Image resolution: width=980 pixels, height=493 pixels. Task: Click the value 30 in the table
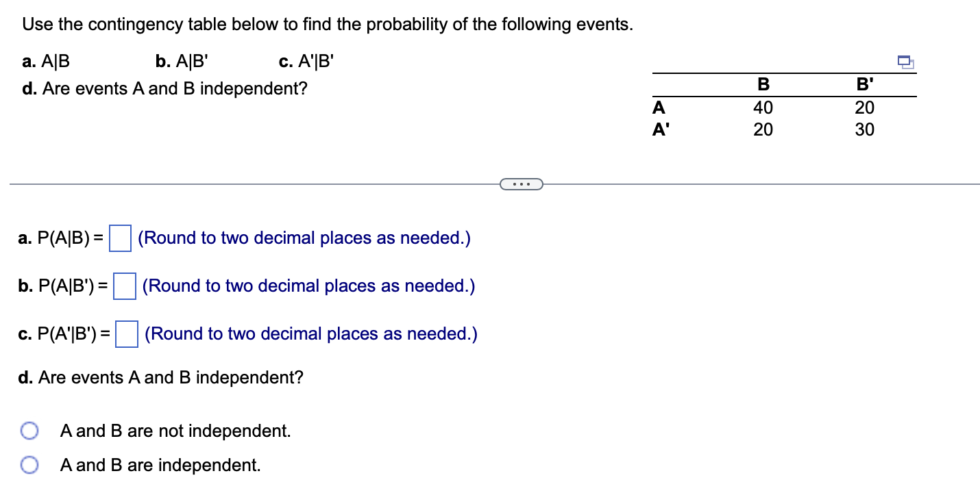[865, 129]
